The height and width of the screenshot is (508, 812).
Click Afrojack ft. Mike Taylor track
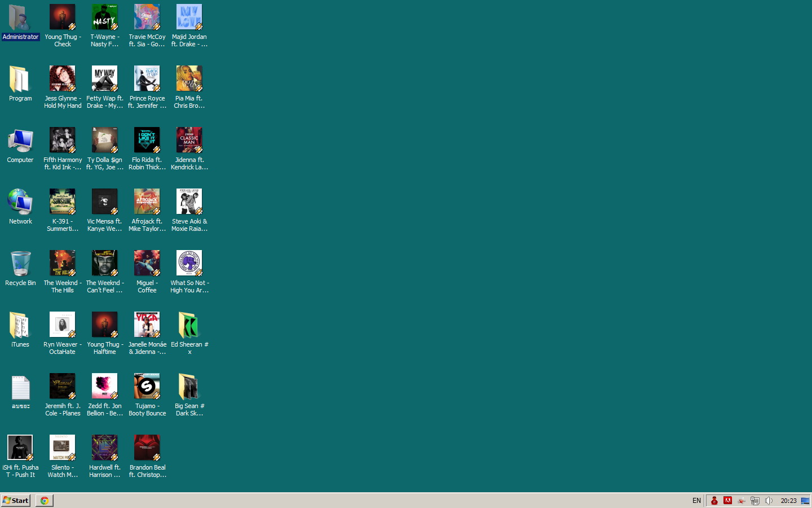(x=147, y=211)
